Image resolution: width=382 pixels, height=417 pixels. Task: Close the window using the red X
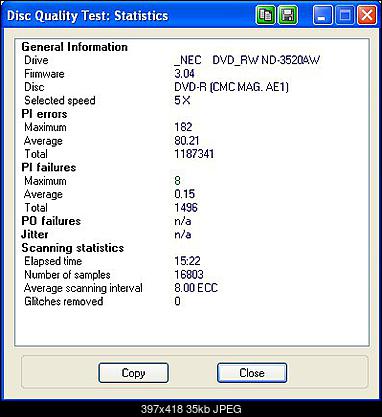(367, 15)
